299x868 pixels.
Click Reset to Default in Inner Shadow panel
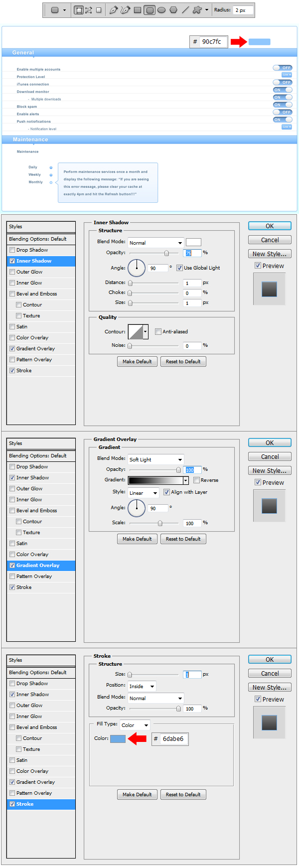coord(183,362)
